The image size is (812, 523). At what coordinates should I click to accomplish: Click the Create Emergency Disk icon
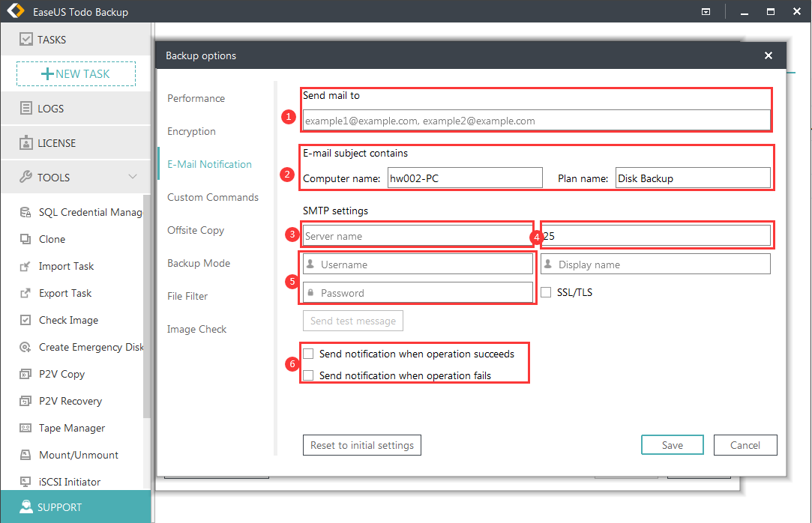point(25,347)
